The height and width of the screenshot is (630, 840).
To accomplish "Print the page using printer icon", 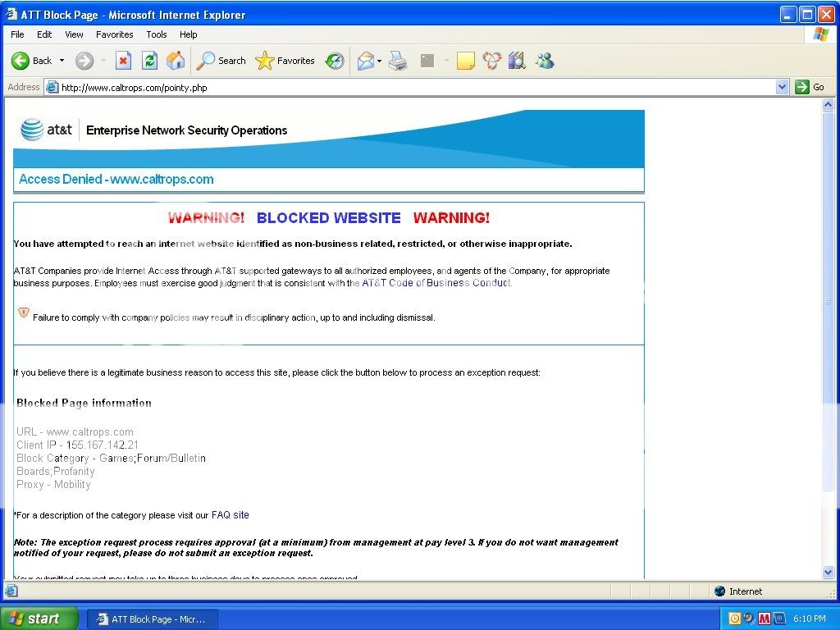I will 398,61.
